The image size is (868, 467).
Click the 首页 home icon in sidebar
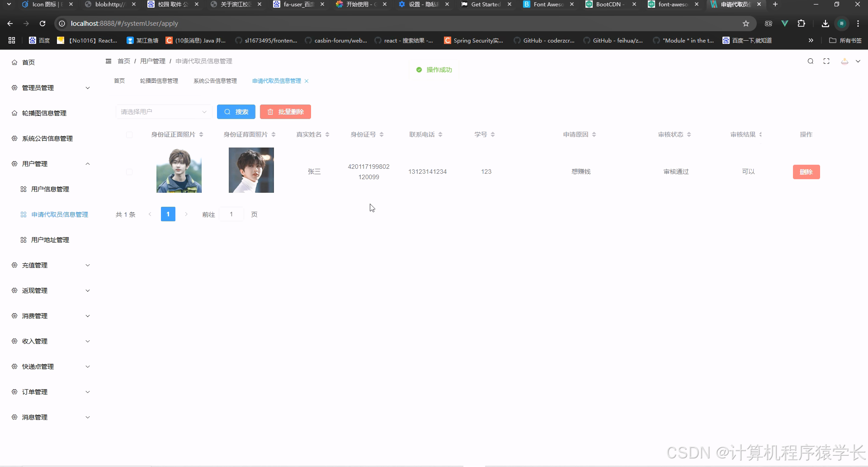14,62
